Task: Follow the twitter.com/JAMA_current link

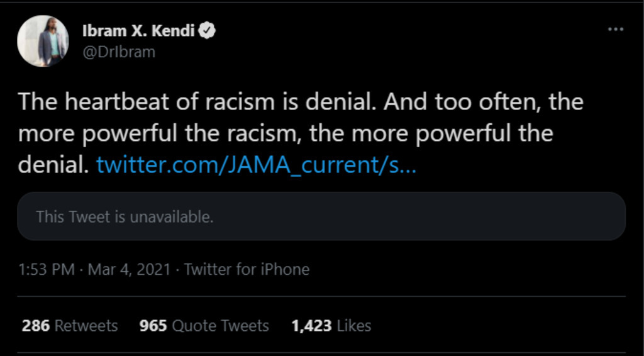Action: coord(256,165)
